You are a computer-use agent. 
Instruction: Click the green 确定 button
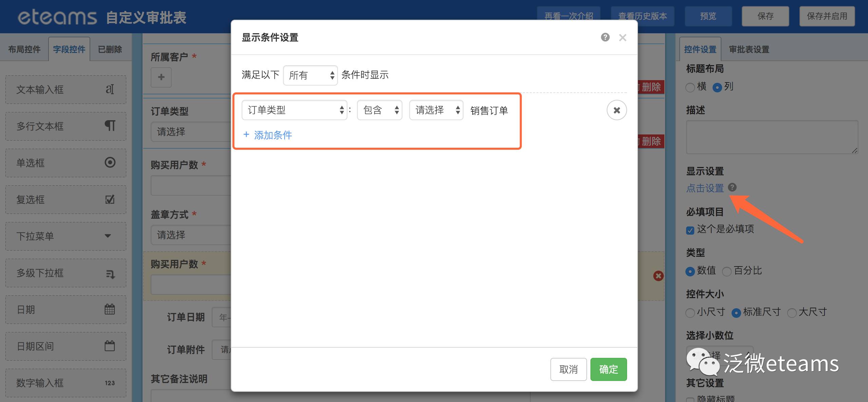(x=608, y=369)
